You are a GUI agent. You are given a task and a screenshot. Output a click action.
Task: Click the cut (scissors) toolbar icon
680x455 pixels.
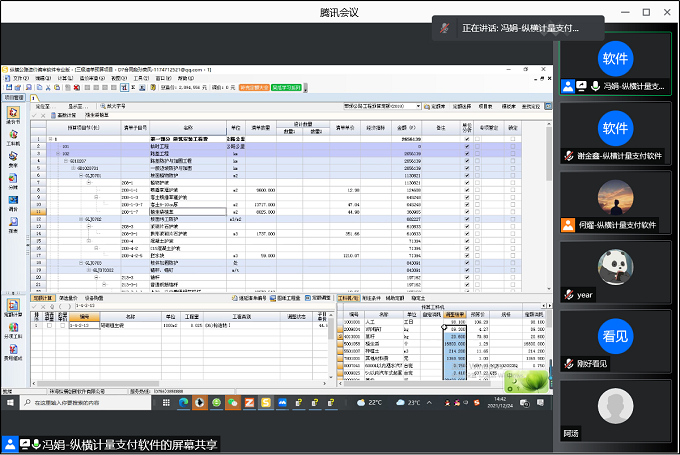(x=48, y=88)
